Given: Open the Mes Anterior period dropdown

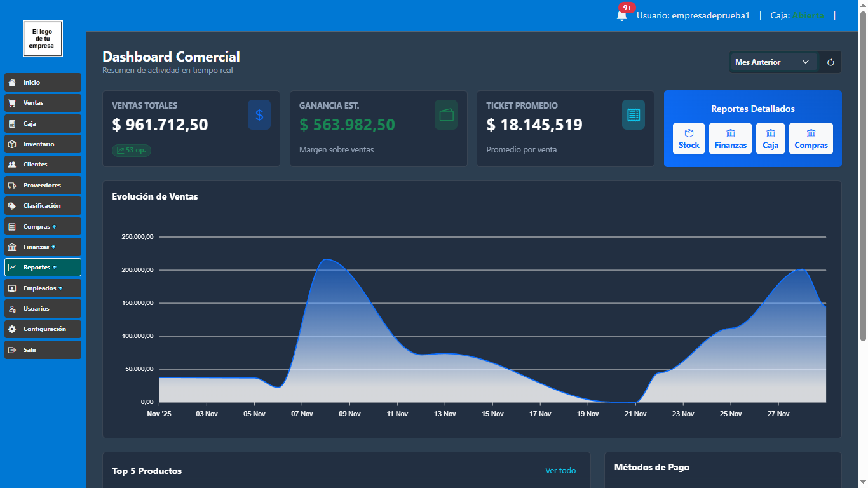Looking at the screenshot, I should [773, 62].
